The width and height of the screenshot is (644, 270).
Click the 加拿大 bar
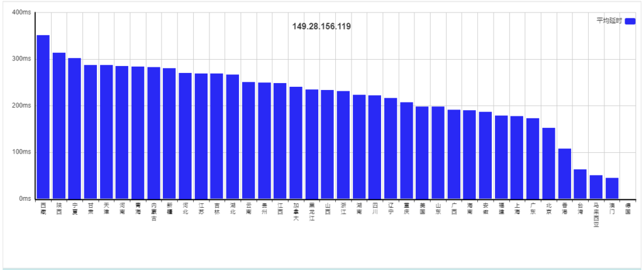coord(296,143)
